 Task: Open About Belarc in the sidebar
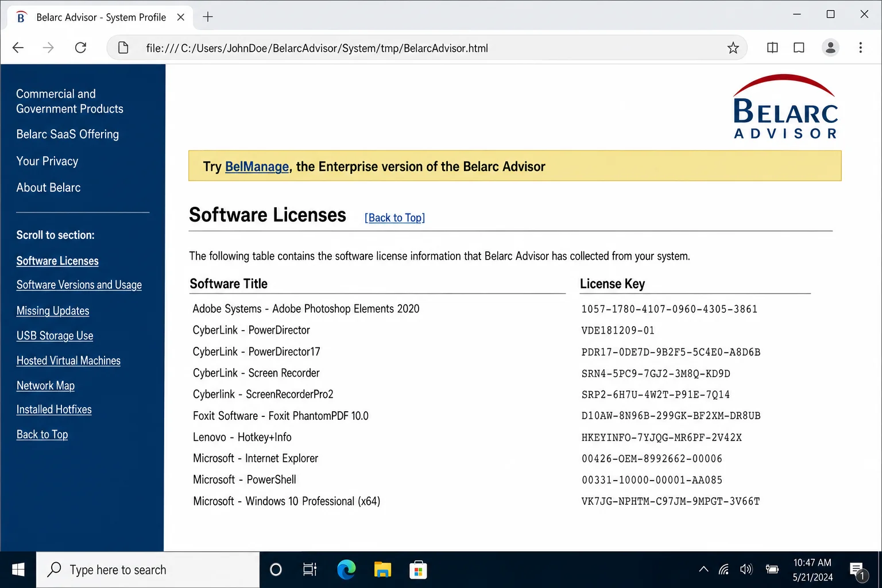pos(48,187)
